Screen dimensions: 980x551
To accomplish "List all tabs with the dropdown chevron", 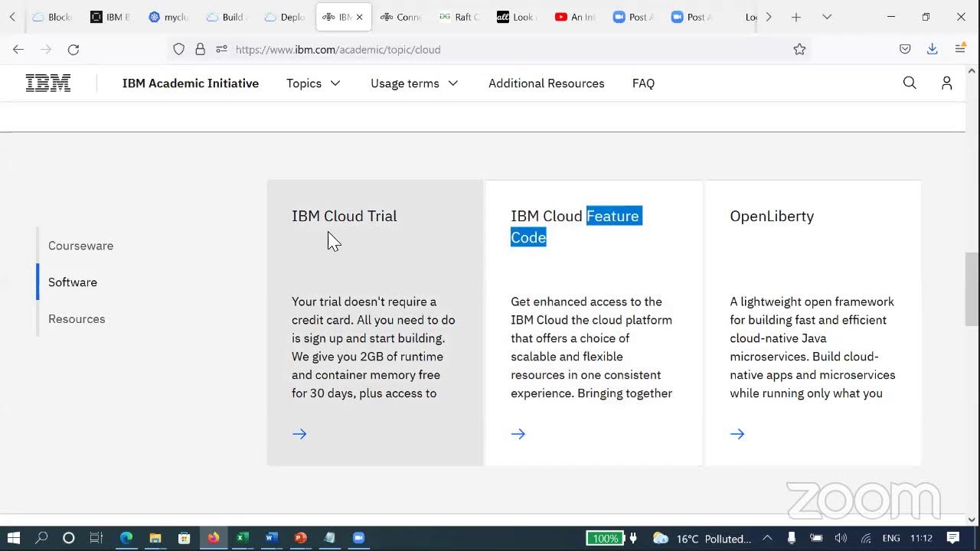I will (x=827, y=17).
